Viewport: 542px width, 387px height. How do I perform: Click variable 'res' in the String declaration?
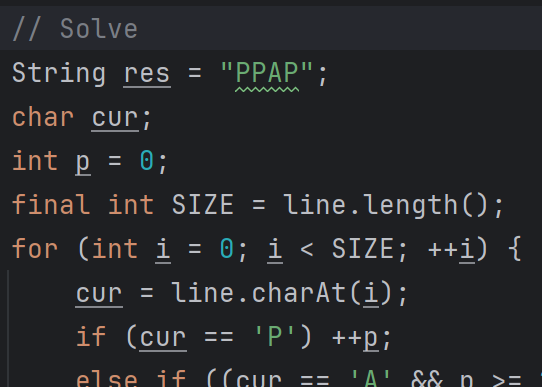(147, 74)
